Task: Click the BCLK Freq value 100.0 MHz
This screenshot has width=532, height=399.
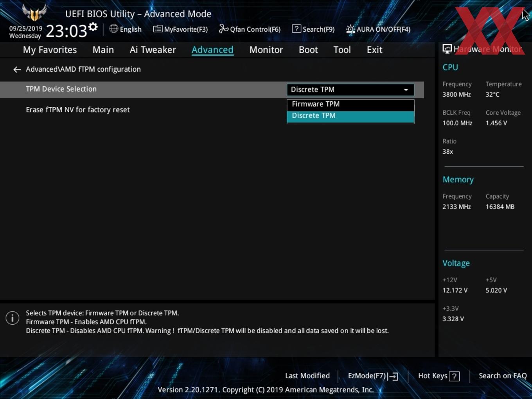Action: coord(457,123)
